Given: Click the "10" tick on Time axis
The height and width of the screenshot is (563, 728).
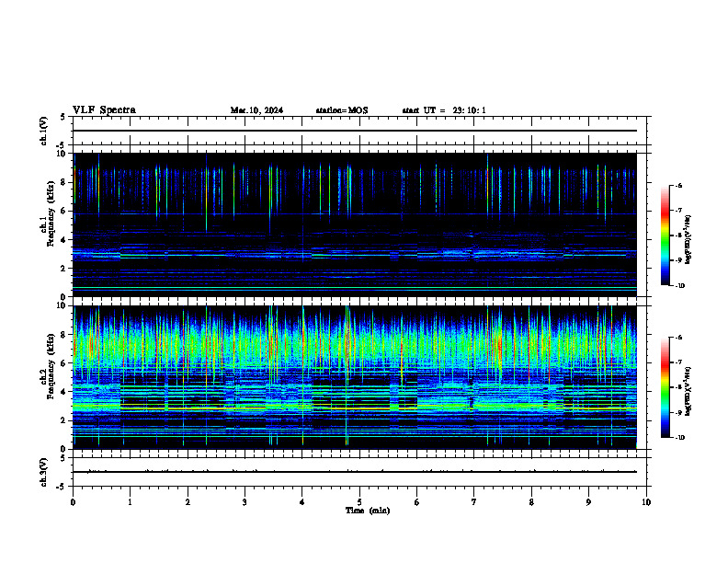Looking at the screenshot, I should coord(646,502).
